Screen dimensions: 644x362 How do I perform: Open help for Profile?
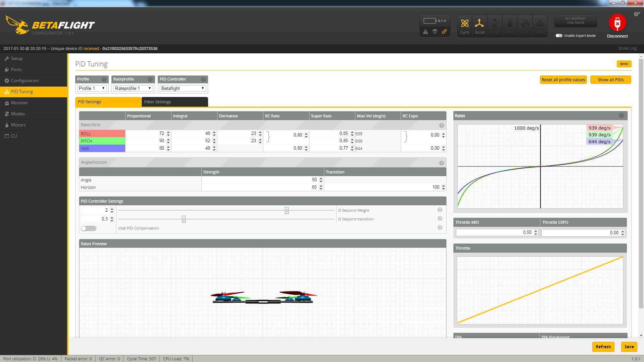point(104,80)
